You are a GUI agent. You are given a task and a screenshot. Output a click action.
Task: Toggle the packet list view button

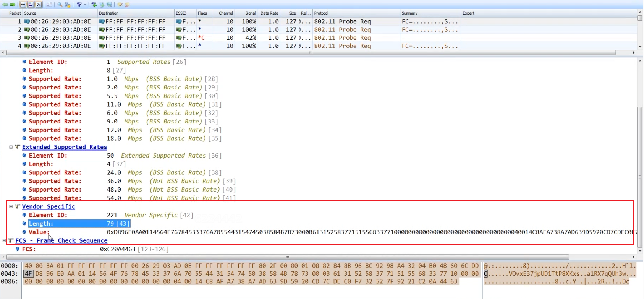tap(23, 5)
